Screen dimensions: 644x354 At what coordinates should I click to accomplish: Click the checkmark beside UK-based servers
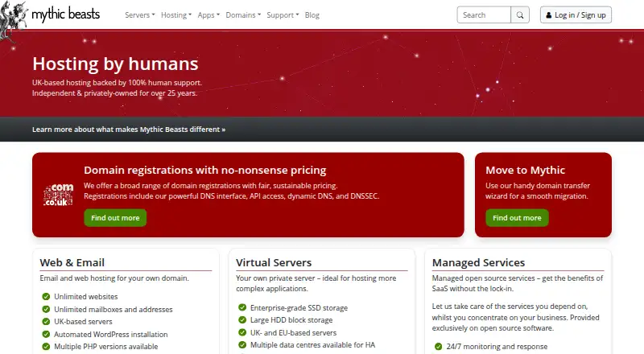[46, 322]
